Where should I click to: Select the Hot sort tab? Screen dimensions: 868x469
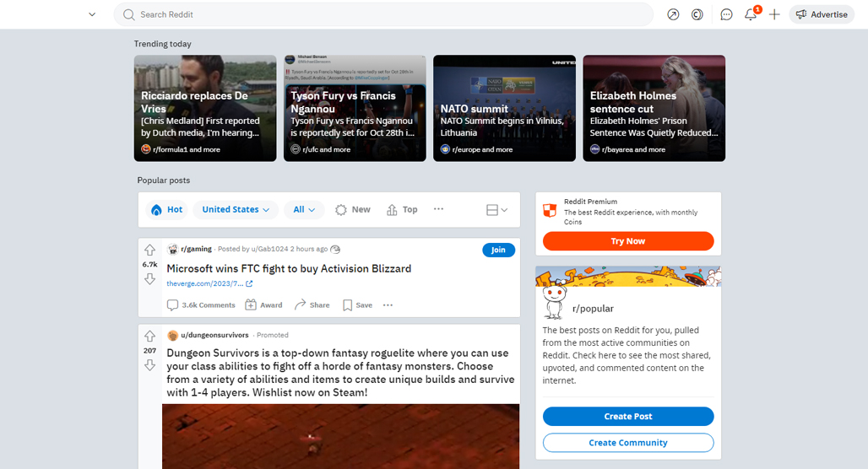(167, 209)
